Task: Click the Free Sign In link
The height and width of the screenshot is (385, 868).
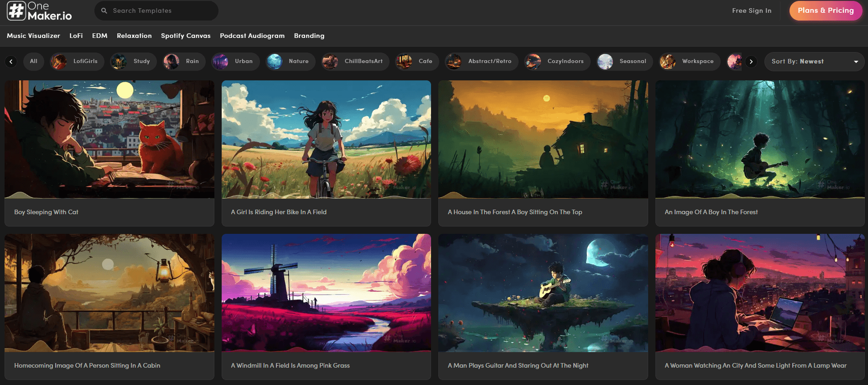Action: point(752,11)
